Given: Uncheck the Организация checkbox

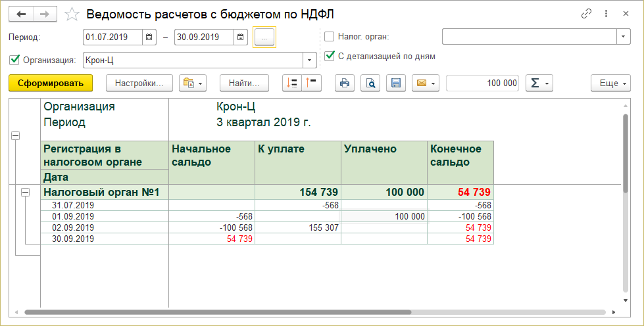Looking at the screenshot, I should click(x=14, y=60).
